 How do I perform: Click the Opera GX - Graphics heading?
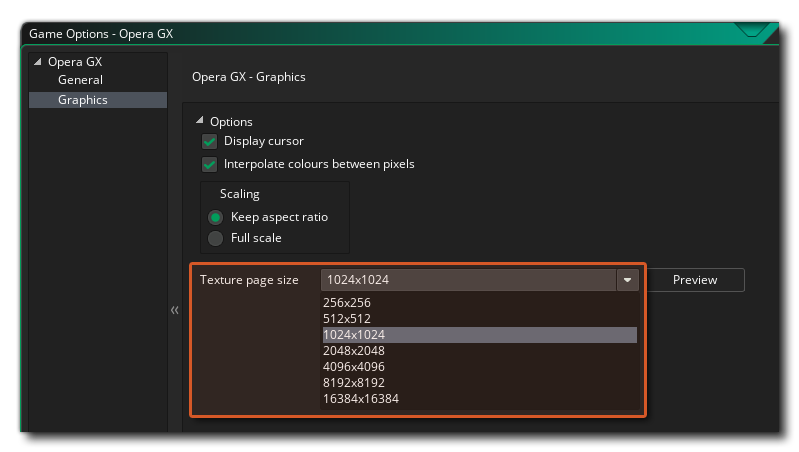(249, 77)
